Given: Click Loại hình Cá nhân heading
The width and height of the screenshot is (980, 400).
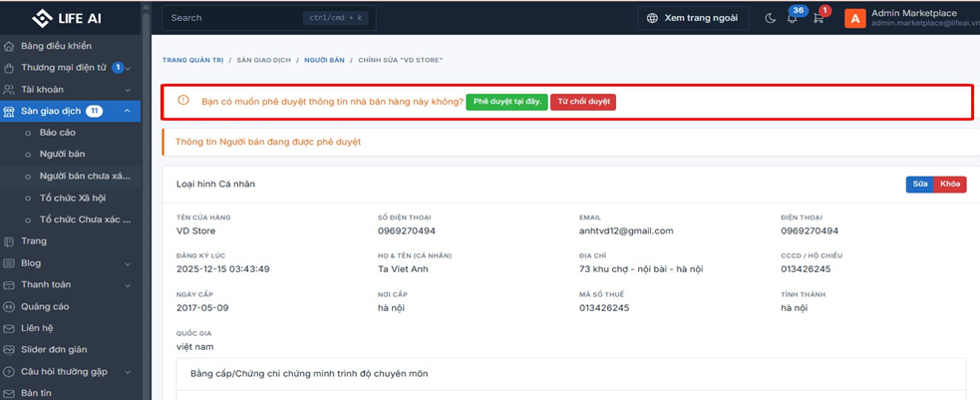Looking at the screenshot, I should coord(215,185).
